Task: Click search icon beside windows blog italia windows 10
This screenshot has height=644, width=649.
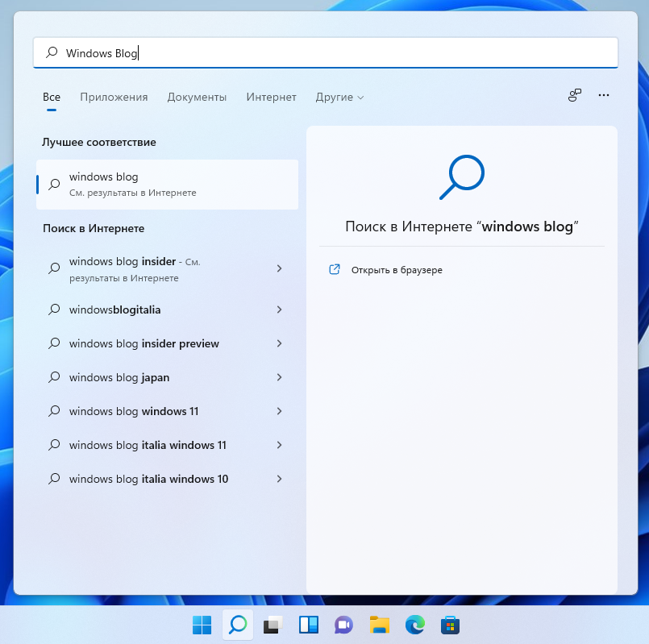Action: (x=54, y=480)
